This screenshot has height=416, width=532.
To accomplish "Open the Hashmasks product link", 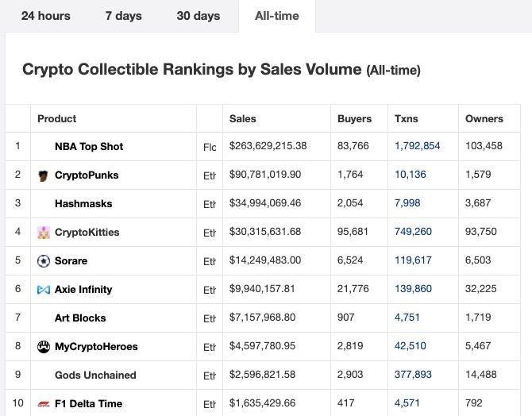I will 83,203.
